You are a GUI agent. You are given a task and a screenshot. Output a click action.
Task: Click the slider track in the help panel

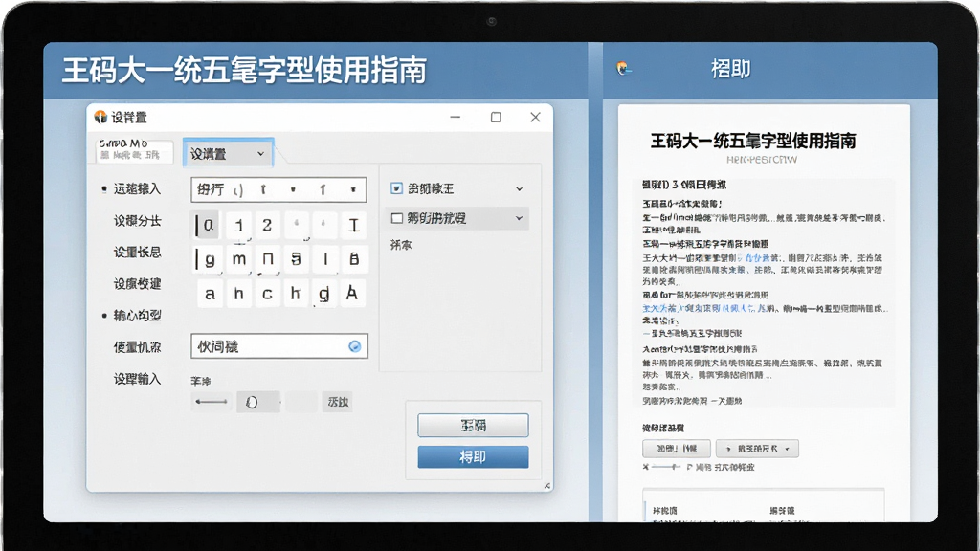point(666,467)
